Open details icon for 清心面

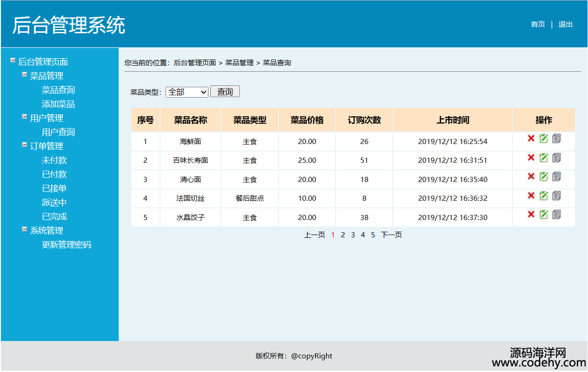point(557,176)
